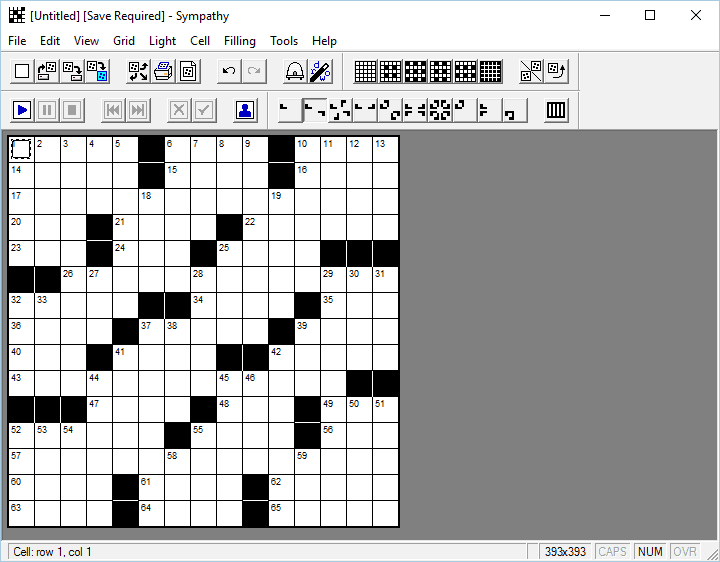Open the View menu

coord(86,41)
